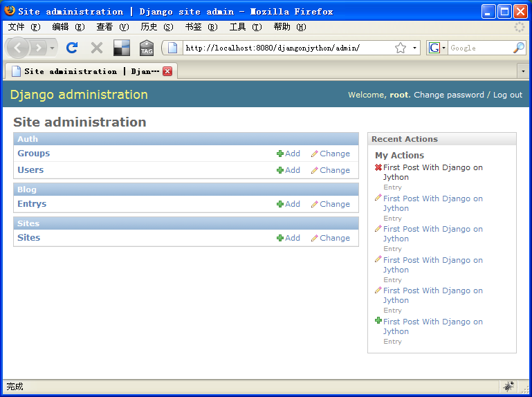Click the Firefox icon in title bar
Screen dimensions: 532x397
click(x=10, y=11)
